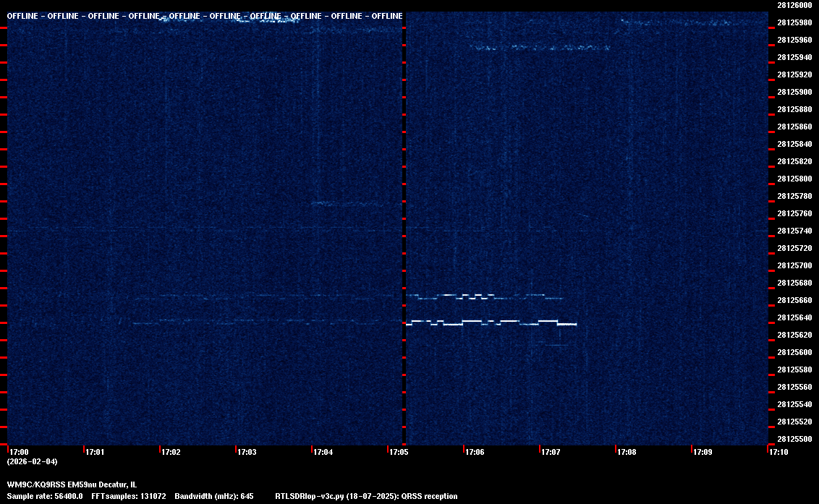Click the 28125900 frequency label

(x=794, y=92)
